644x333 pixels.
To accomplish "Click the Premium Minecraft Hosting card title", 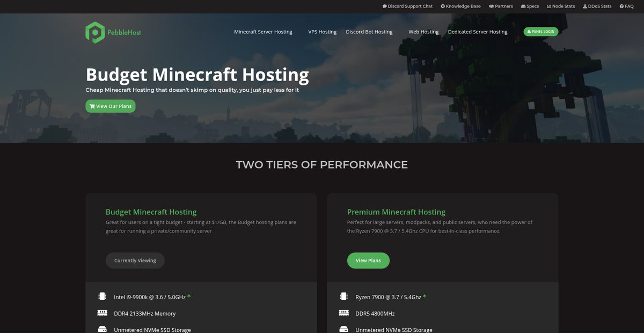I will (x=396, y=212).
